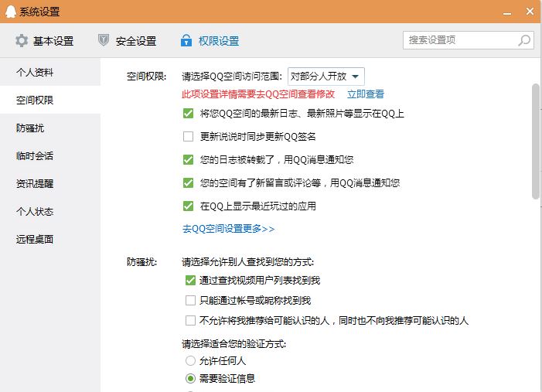Open 个人状态 sidebar item
Image resolution: width=542 pixels, height=392 pixels.
[x=50, y=211]
